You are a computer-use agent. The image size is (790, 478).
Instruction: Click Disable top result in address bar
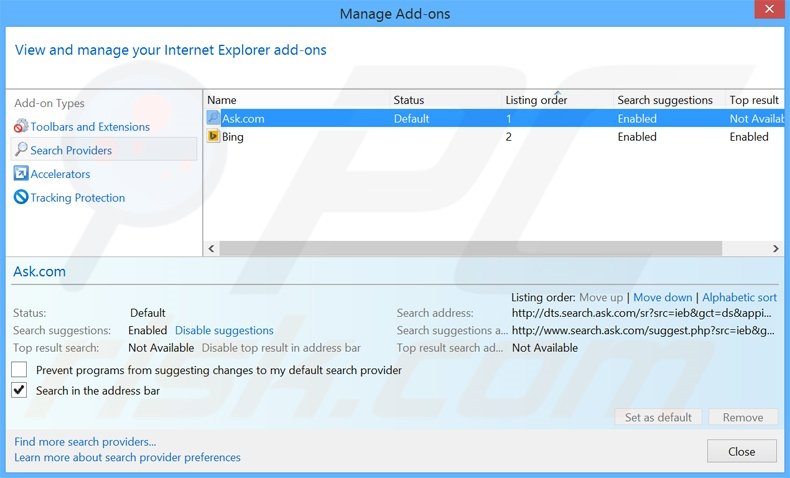click(281, 348)
